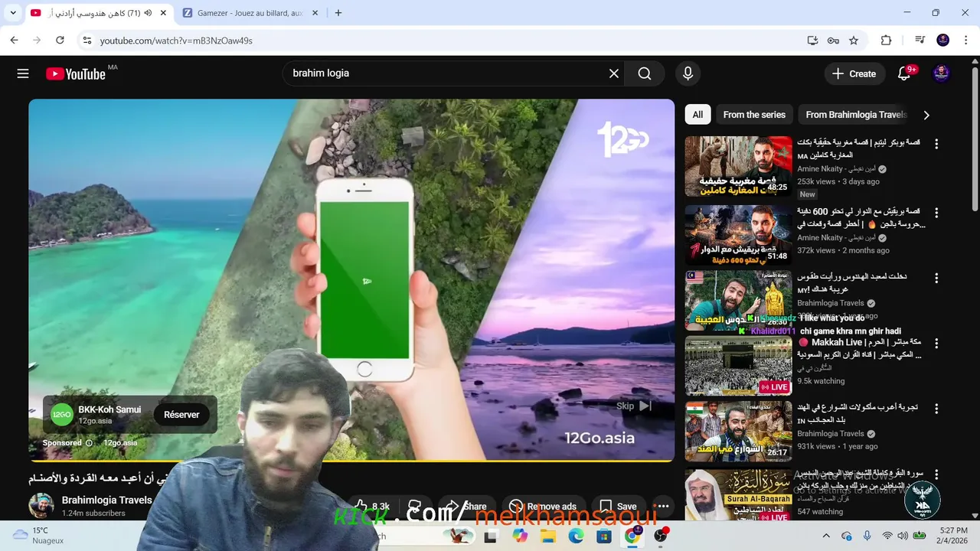Viewport: 980px width, 551px height.
Task: Open the 12go.asia sponsored link
Action: point(120,443)
